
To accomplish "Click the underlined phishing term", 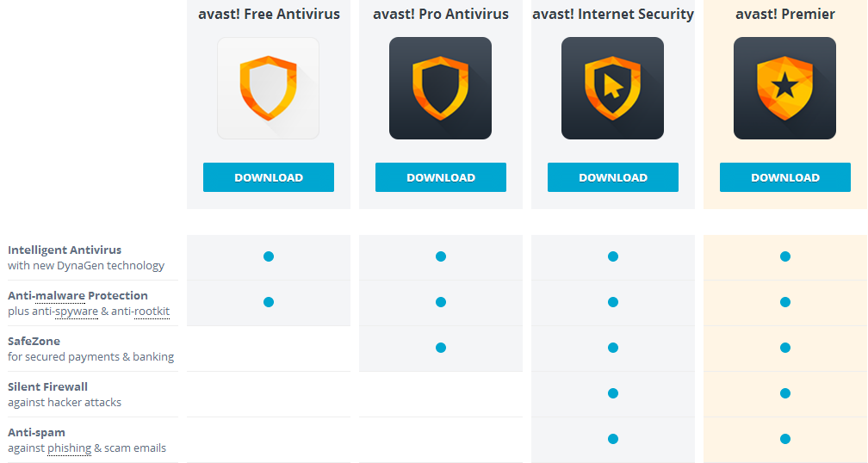I will tap(69, 448).
